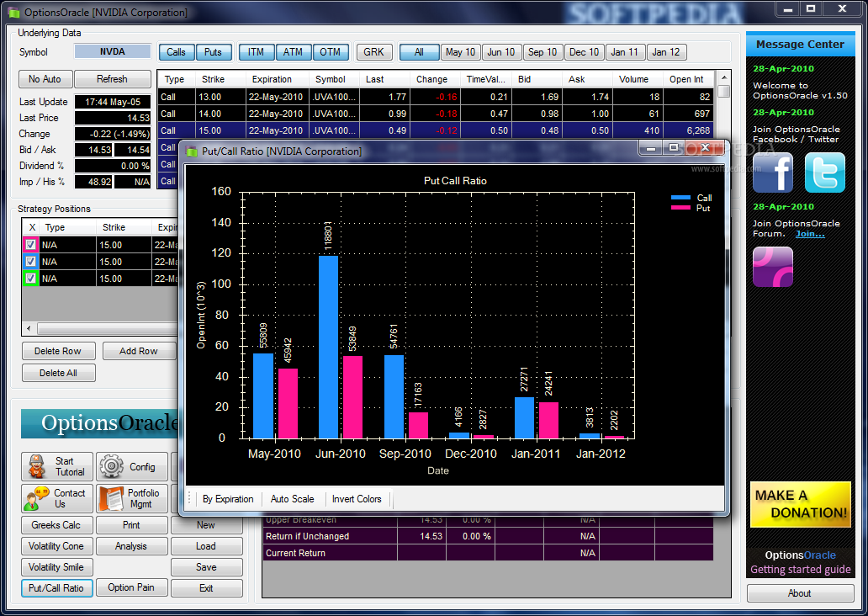The height and width of the screenshot is (616, 868).
Task: Click the Return if Unchanged row
Action: pos(488,536)
